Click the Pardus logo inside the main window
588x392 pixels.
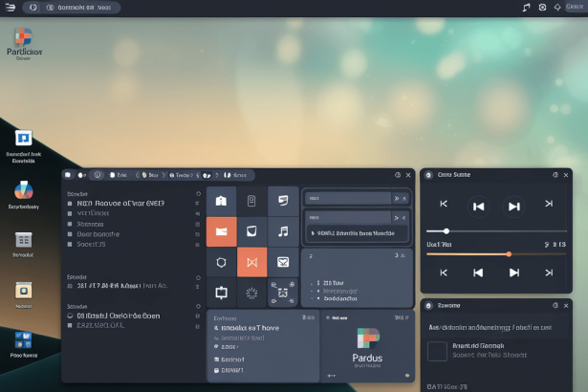pos(368,338)
